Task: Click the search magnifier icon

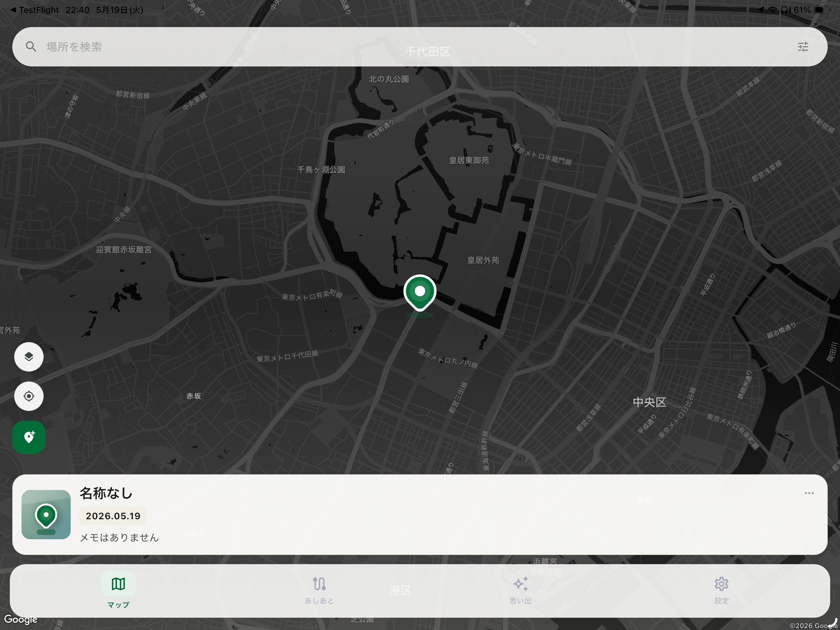Action: 31,47
